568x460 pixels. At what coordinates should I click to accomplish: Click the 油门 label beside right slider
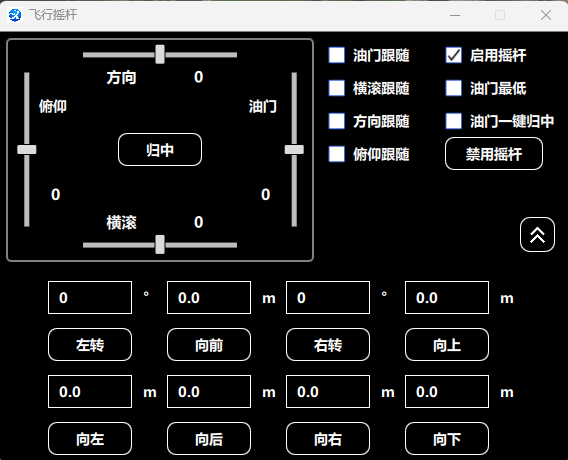(x=263, y=106)
